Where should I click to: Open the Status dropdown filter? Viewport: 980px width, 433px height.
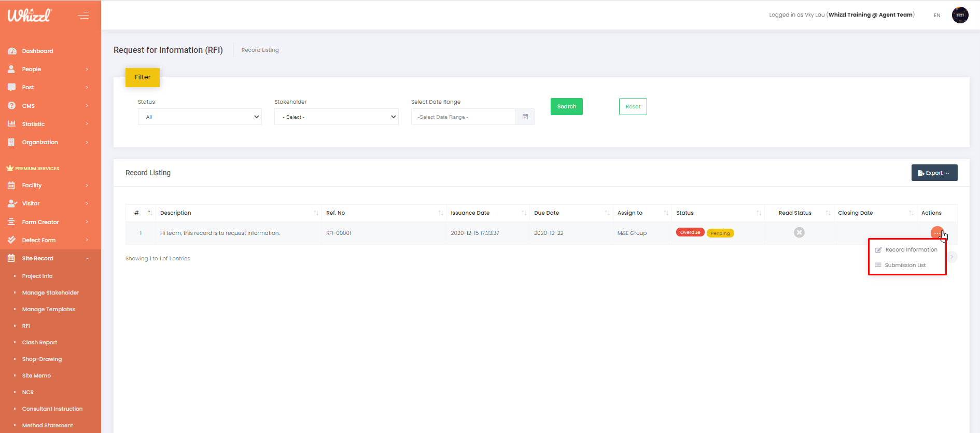tap(200, 117)
